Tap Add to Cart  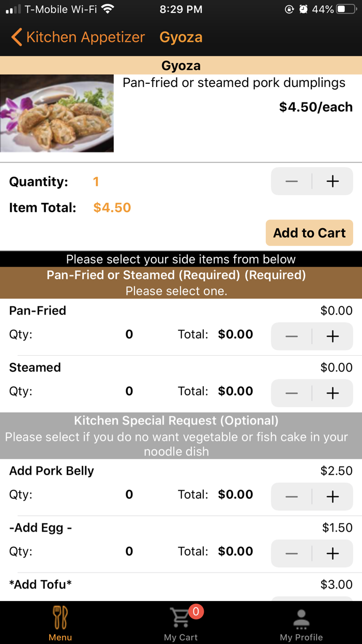coord(309,233)
